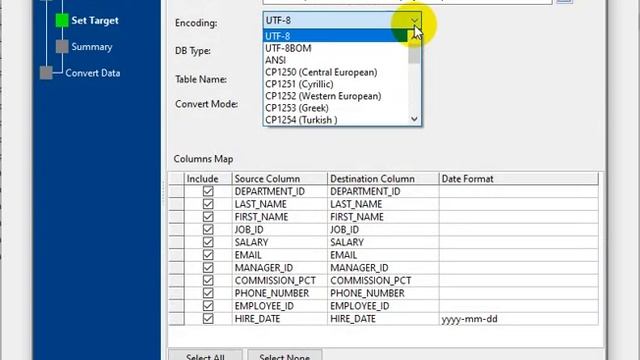Uncheck Include for DEPARTMENT_ID
640x360 pixels.
208,191
